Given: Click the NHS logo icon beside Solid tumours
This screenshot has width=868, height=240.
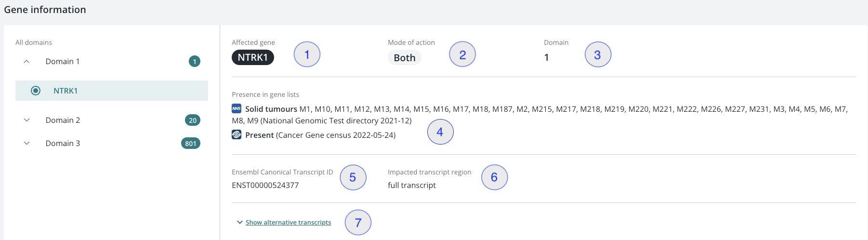Looking at the screenshot, I should point(237,108).
